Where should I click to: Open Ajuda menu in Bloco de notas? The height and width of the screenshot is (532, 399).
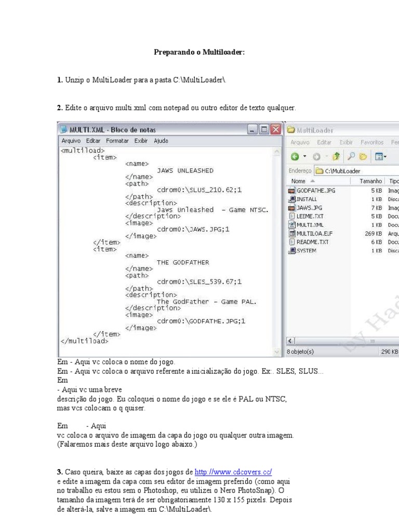pyautogui.click(x=161, y=141)
